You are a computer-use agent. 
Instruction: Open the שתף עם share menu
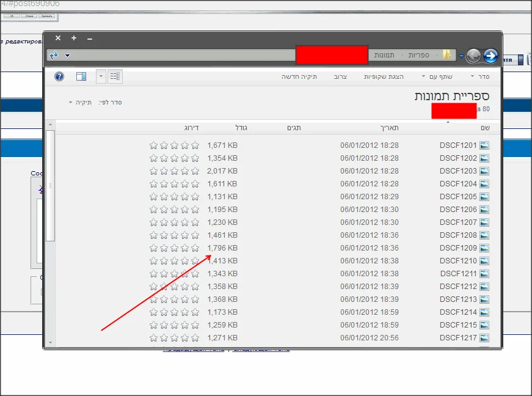[x=437, y=76]
